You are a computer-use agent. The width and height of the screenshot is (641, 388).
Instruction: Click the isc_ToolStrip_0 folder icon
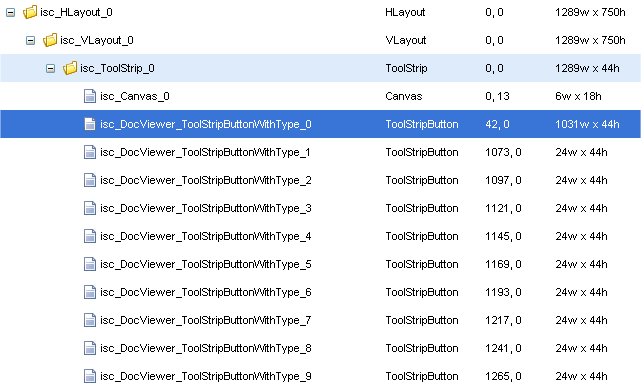point(70,68)
